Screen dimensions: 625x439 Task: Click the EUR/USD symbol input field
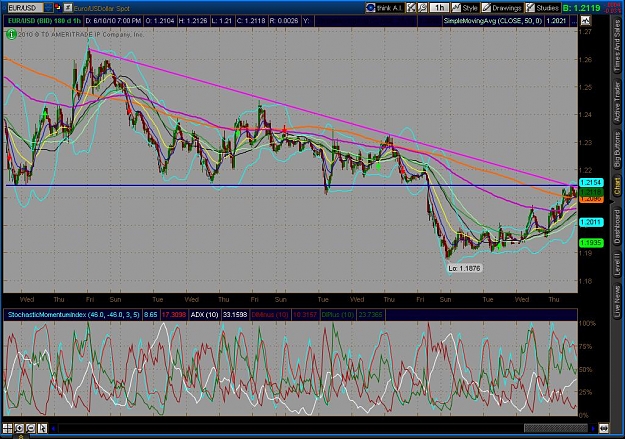[x=25, y=8]
